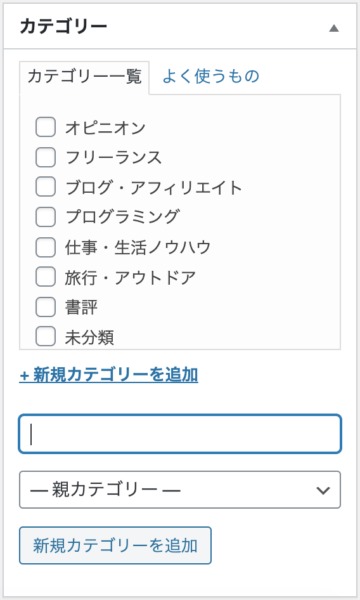Check the 未分類 category checkbox
Viewport: 360px width, 600px height.
pos(46,337)
